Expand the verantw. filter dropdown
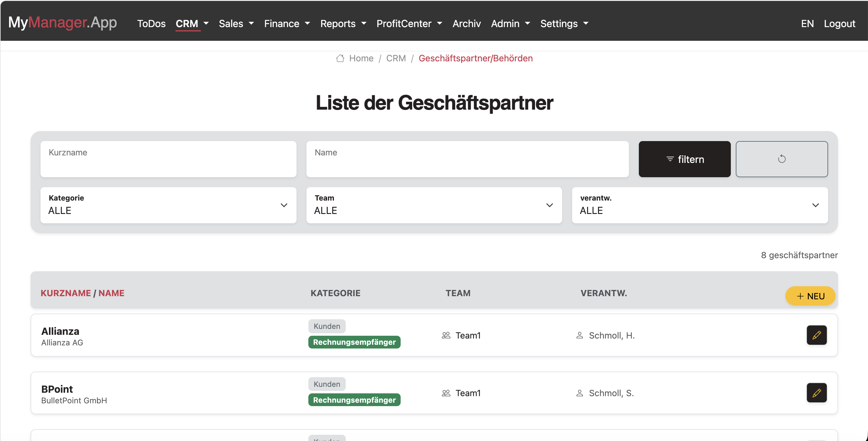868x441 pixels. [x=700, y=205]
